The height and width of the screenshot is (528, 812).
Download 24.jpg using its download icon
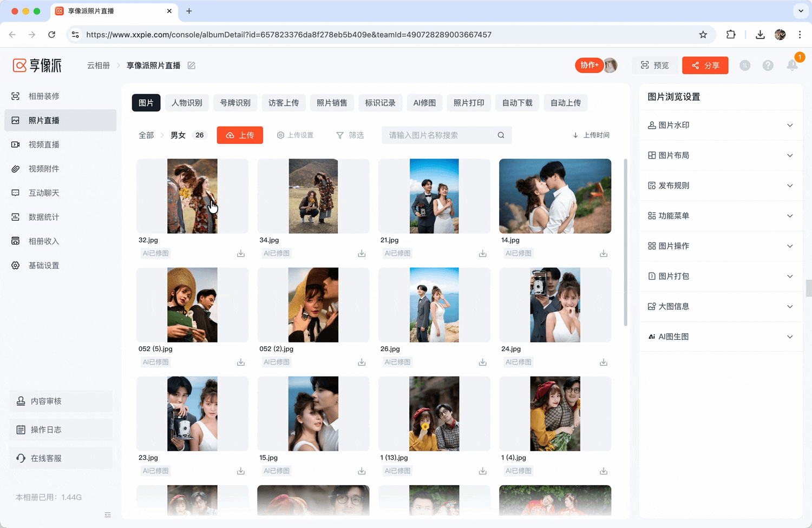coord(604,362)
